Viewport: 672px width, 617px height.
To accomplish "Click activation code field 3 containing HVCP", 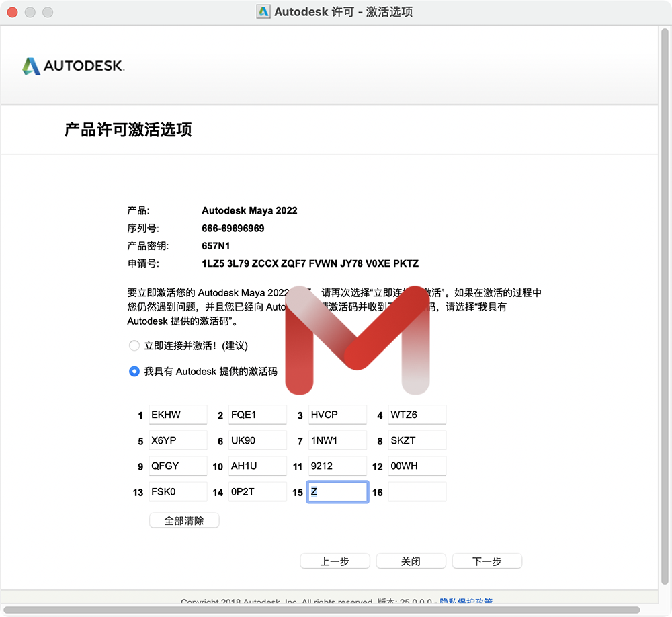I will [x=337, y=415].
